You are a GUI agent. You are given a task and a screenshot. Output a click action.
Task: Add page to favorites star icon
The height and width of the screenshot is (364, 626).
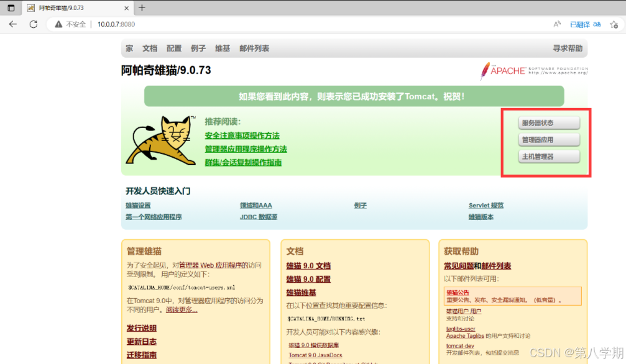[x=614, y=25]
